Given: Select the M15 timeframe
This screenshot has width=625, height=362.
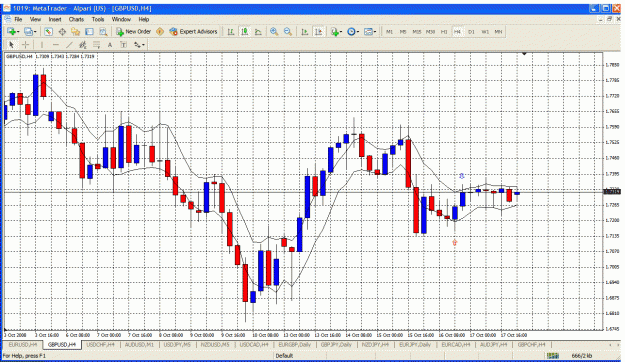Looking at the screenshot, I should (x=417, y=32).
